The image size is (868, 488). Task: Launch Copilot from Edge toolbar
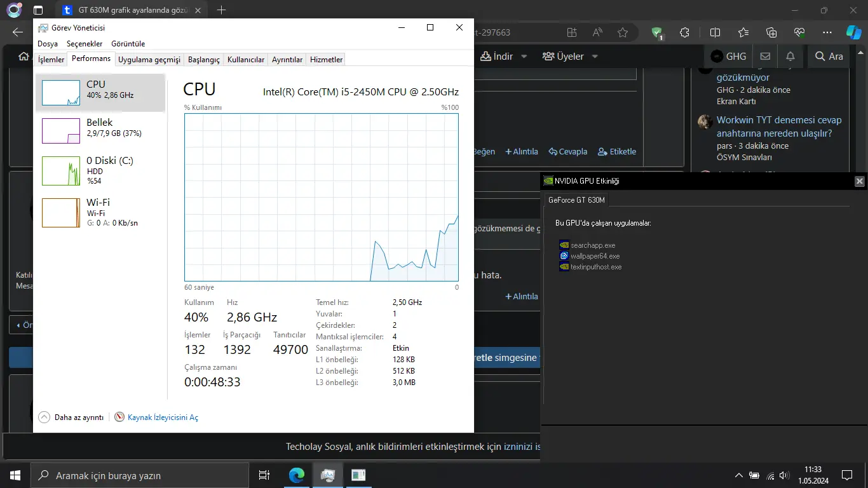pyautogui.click(x=853, y=32)
